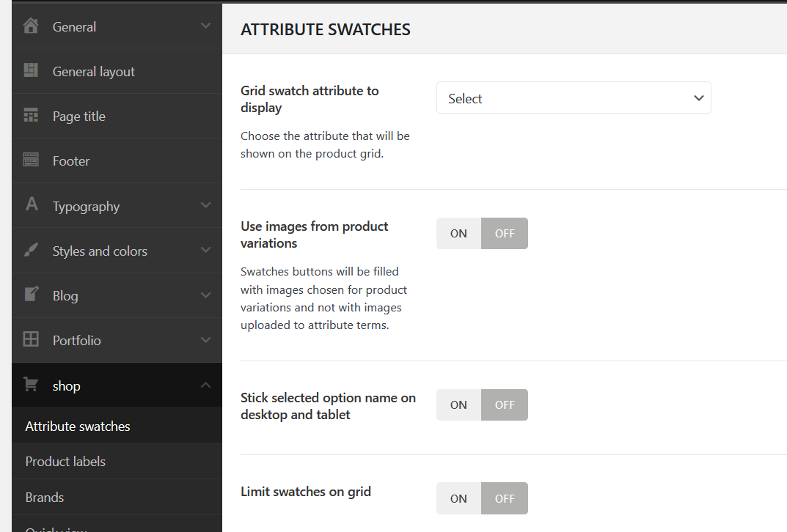787x532 pixels.
Task: Click the Typography letter A icon
Action: tap(32, 204)
